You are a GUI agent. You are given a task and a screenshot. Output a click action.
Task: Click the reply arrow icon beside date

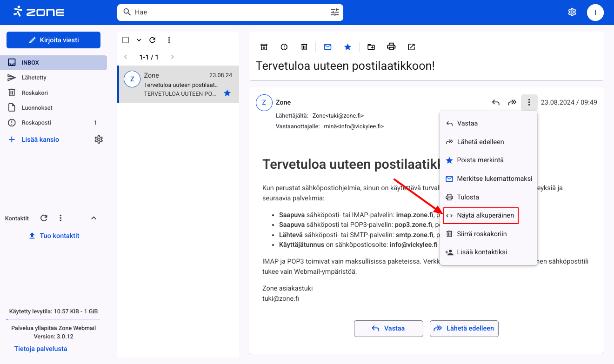point(496,102)
